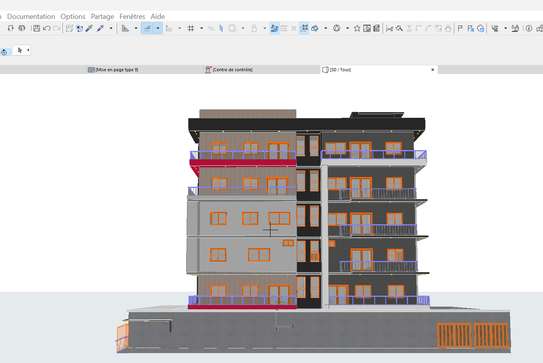Select the red top balcony slab on the building

pyautogui.click(x=243, y=162)
